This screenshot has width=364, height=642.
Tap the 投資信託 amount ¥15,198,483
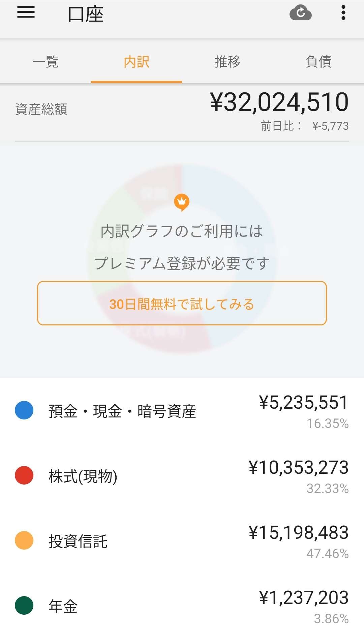(x=299, y=533)
